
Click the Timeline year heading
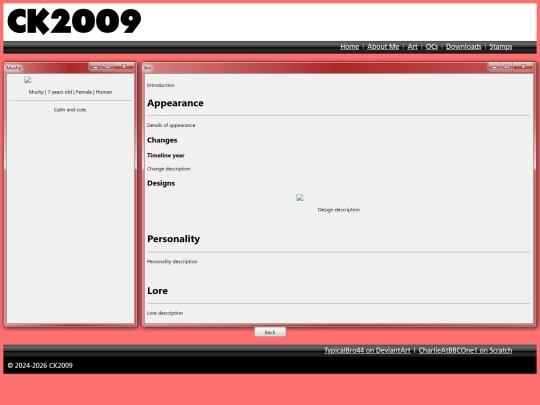coord(166,155)
